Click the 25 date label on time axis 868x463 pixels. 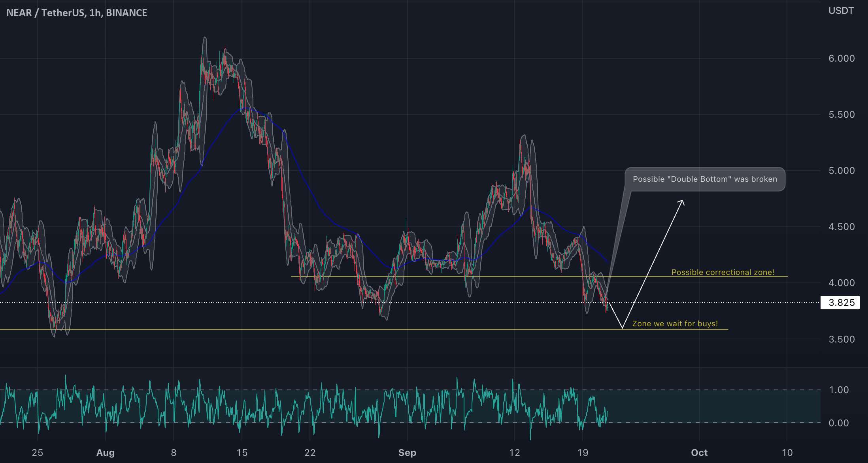click(37, 453)
